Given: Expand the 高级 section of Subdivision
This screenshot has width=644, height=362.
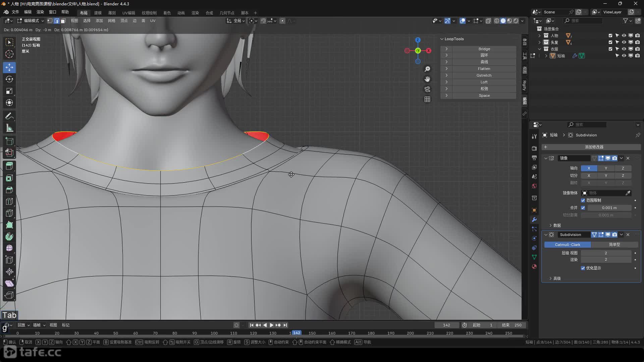Looking at the screenshot, I should coord(551,279).
